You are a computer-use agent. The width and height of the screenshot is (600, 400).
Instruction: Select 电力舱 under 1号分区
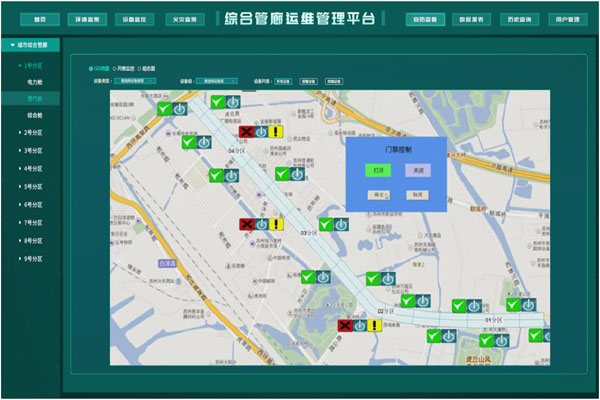click(35, 82)
